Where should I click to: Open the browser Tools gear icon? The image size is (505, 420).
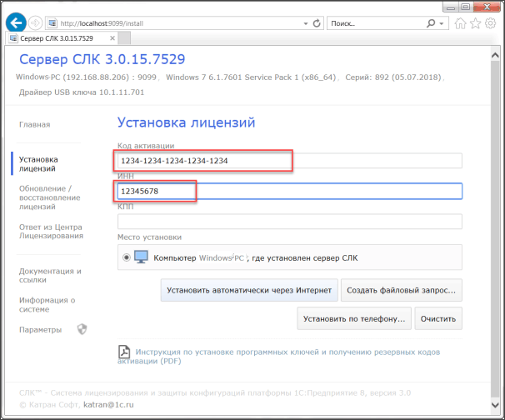(x=491, y=23)
